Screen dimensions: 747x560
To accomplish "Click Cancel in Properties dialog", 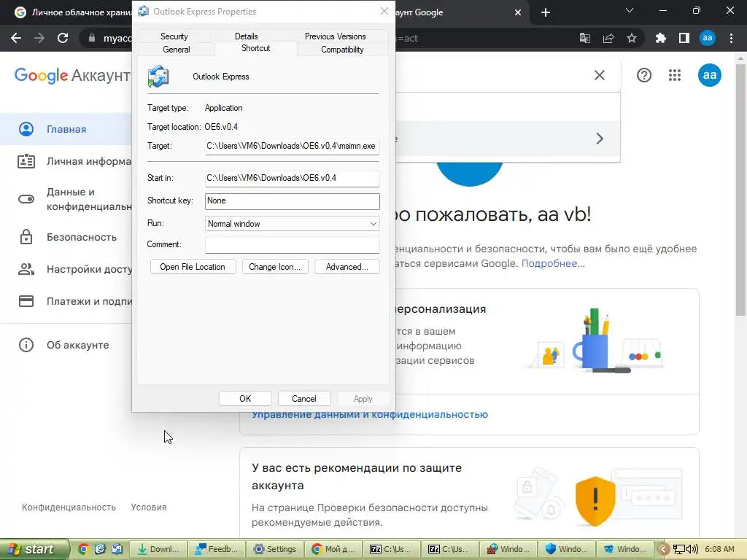I will 303,399.
